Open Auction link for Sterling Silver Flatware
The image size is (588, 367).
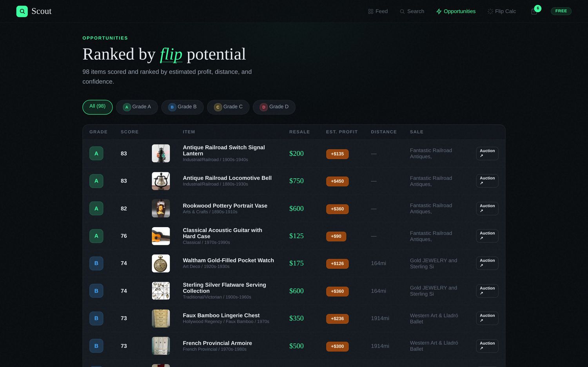click(487, 291)
